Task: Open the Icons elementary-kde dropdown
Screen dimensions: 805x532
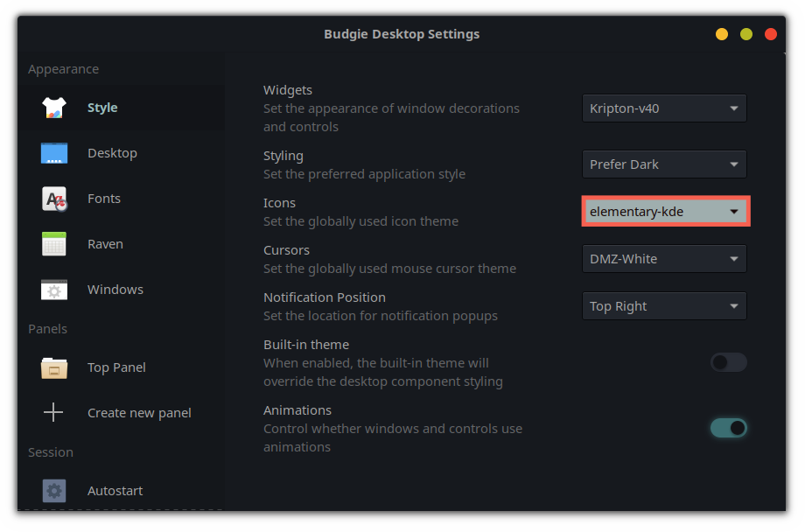Action: click(x=665, y=212)
